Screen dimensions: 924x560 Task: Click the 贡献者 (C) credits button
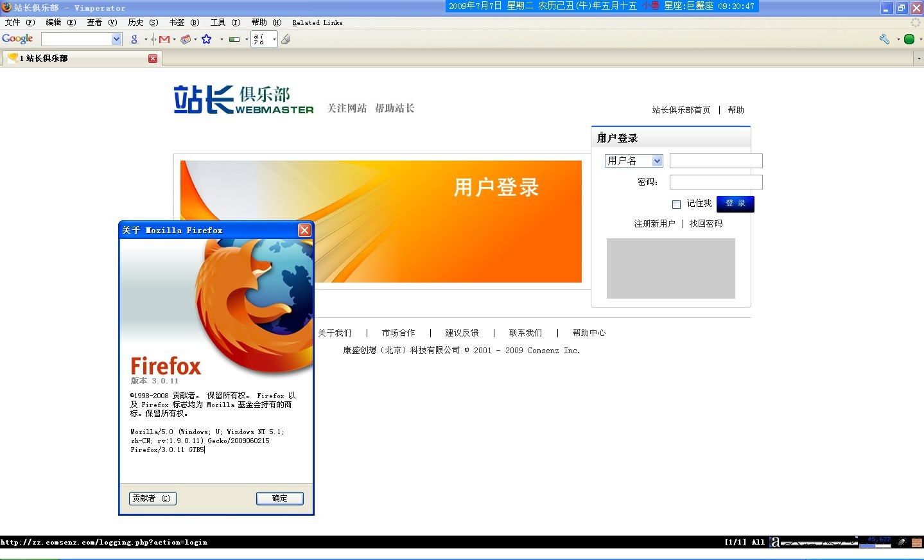[x=153, y=498]
